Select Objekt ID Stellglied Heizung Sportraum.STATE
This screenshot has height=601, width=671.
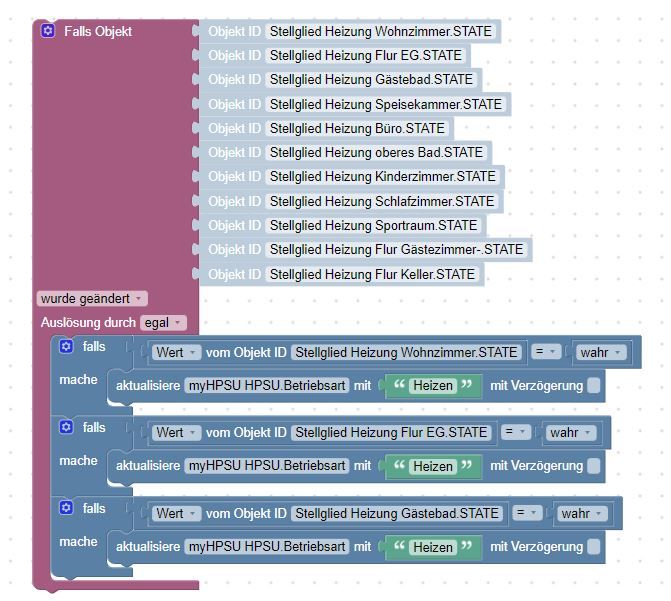tap(373, 225)
